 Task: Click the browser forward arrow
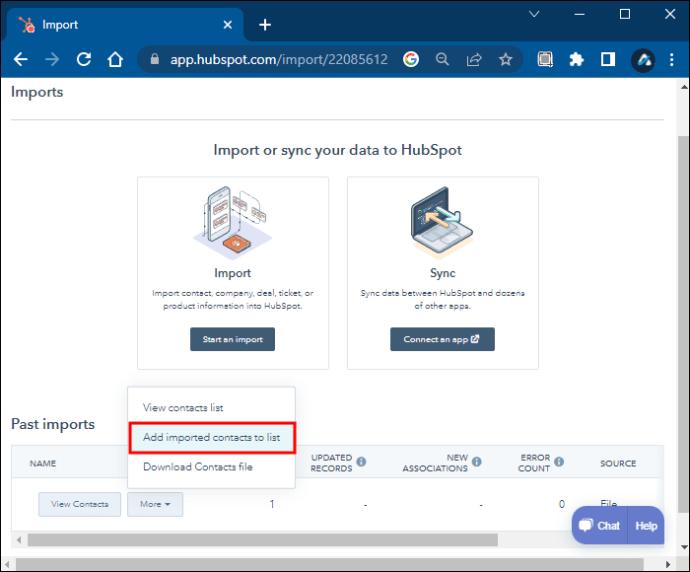coord(52,59)
